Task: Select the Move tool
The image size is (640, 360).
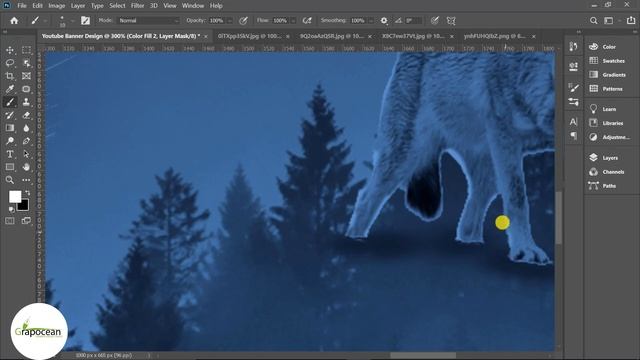Action: 10,50
